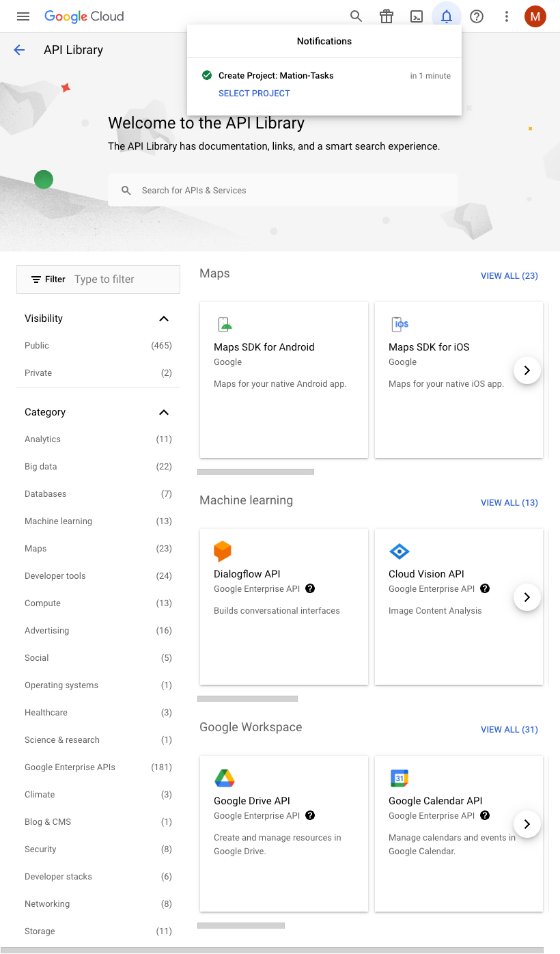
Task: Open the help question mark icon
Action: (477, 16)
